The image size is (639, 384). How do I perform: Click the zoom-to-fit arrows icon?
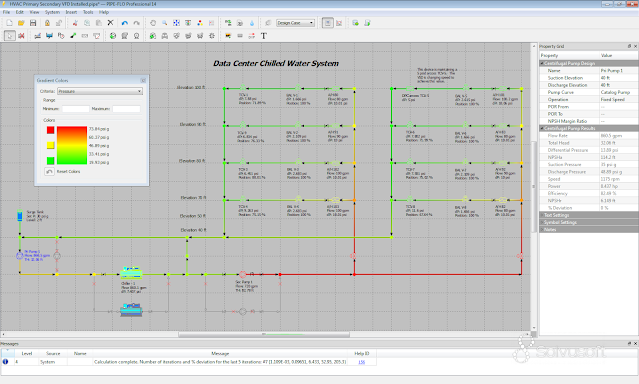(x=176, y=23)
